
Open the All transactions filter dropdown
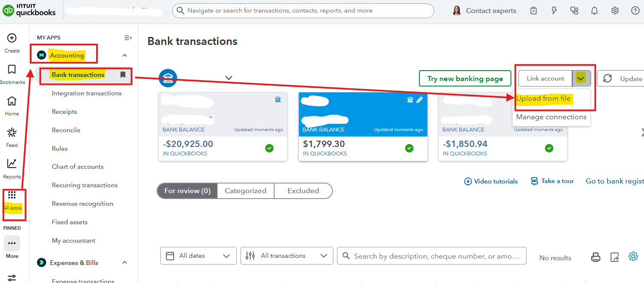(287, 256)
